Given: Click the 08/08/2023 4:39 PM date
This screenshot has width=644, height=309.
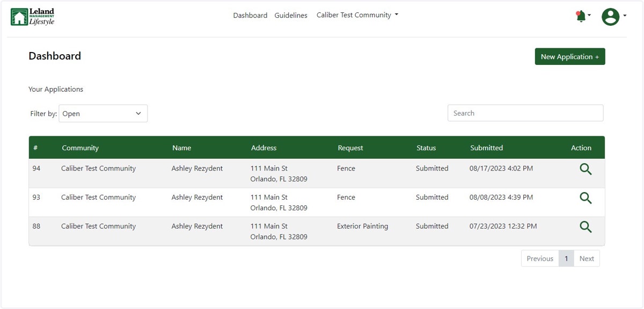Looking at the screenshot, I should (x=501, y=197).
